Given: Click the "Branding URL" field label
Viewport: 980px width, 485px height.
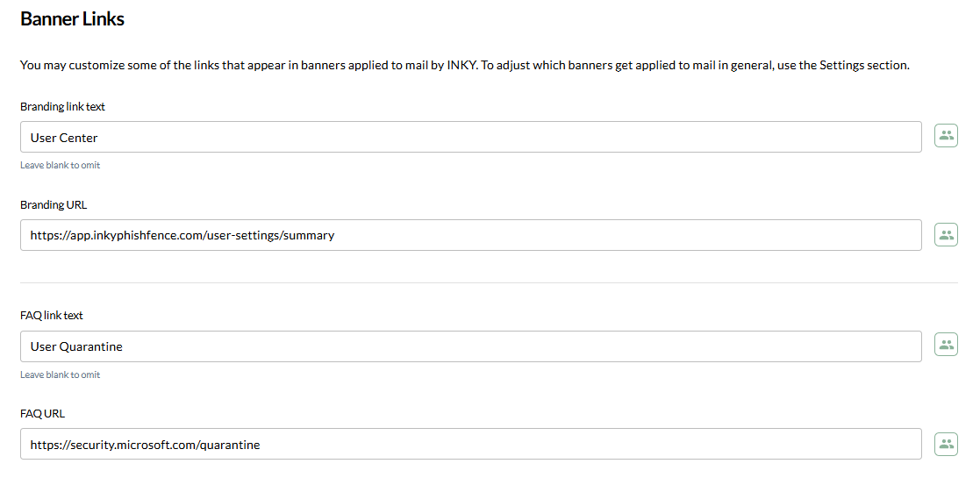Looking at the screenshot, I should 54,205.
